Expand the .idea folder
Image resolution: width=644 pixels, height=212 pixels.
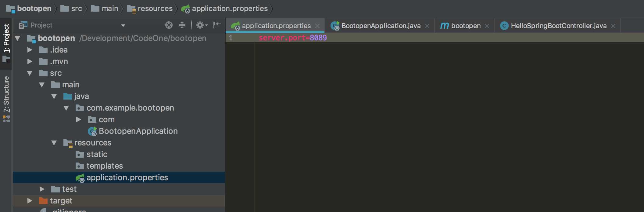click(x=30, y=50)
